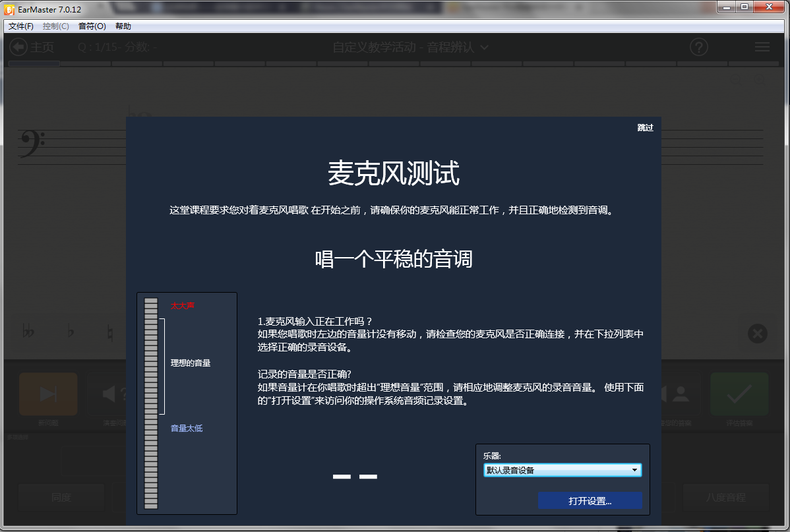Open the 文件(F) menu
Screen dimensions: 790x532
click(20, 26)
